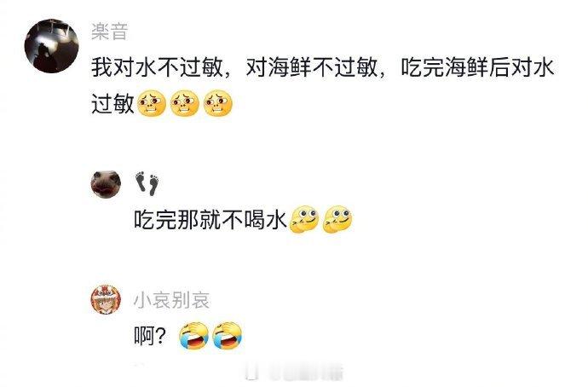Click 过敏 on the comment's second line
The height and width of the screenshot is (387, 588).
pos(112,103)
